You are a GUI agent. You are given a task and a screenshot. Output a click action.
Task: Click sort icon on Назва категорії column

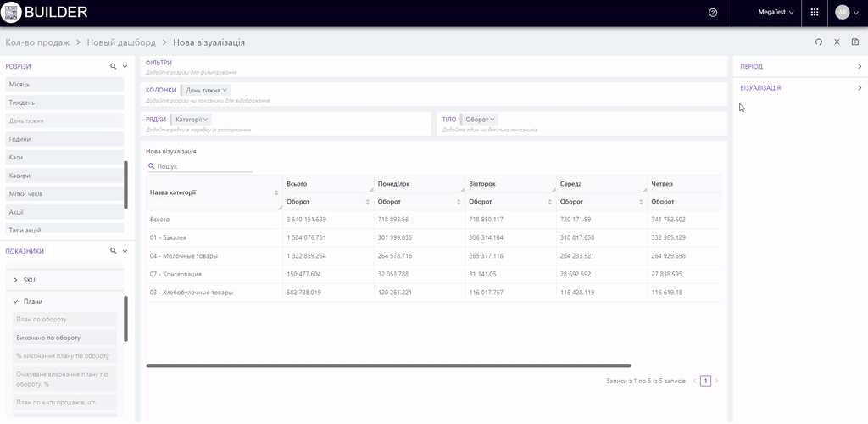[276, 192]
